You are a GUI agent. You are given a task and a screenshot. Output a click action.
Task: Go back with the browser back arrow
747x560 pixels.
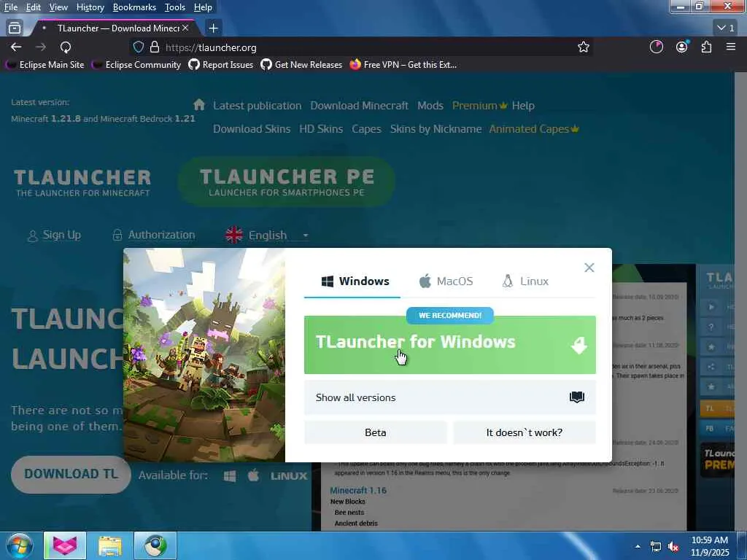point(16,47)
